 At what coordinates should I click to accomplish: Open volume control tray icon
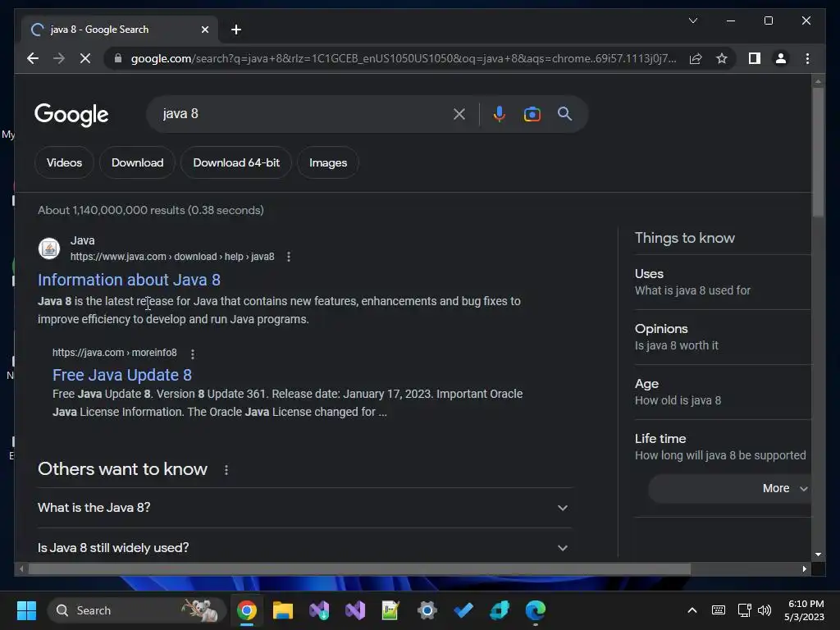point(765,610)
